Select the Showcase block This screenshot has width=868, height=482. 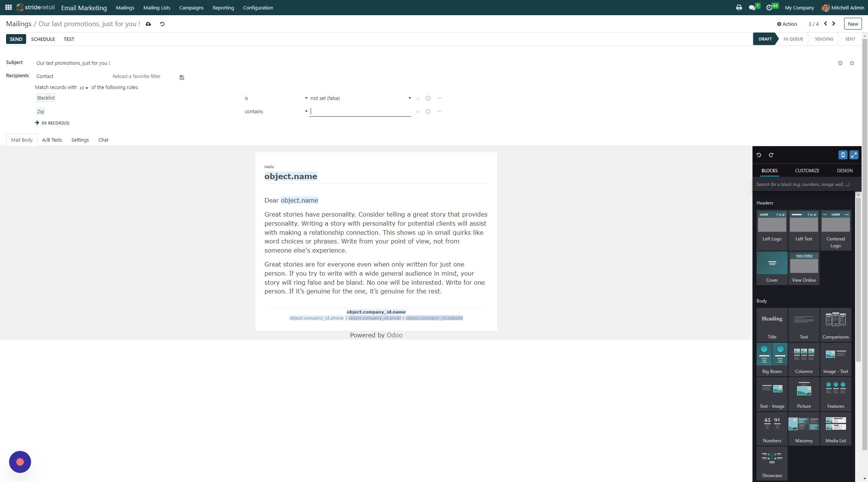[x=772, y=463]
